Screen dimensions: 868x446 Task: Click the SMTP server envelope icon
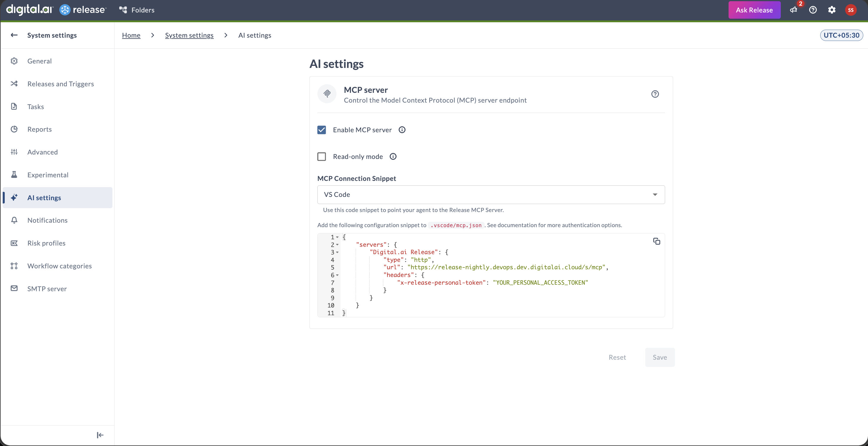14,288
